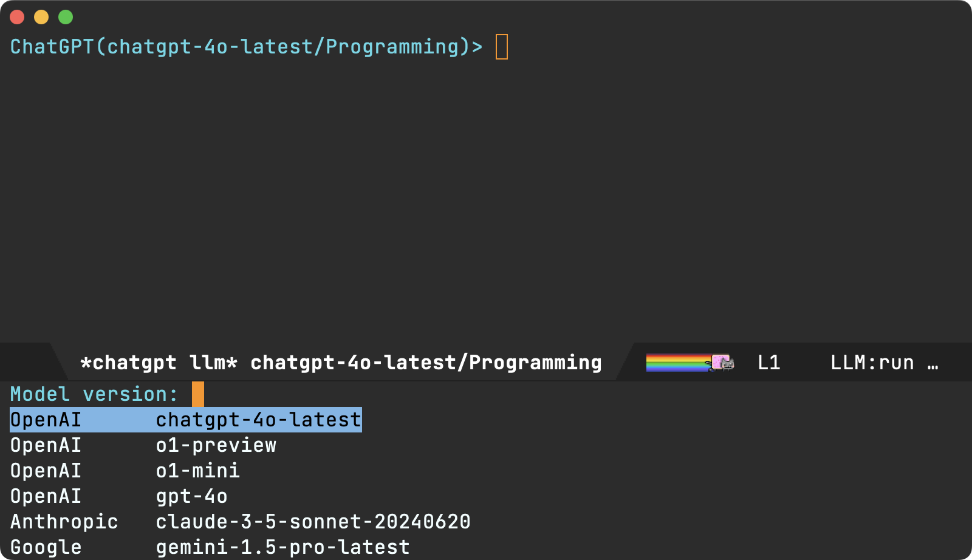This screenshot has width=972, height=560.
Task: Click the L1 line number indicator
Action: tap(768, 363)
